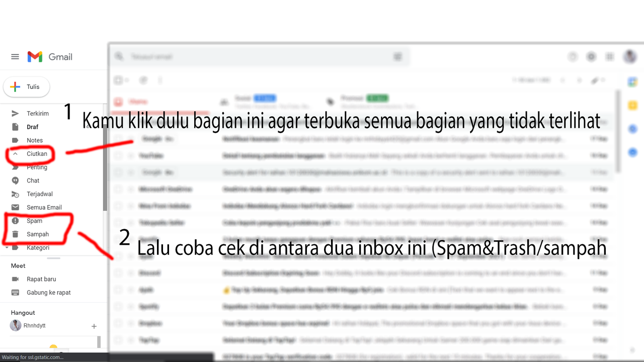The width and height of the screenshot is (644, 362).
Task: Tick the checkbox on the Dropbox email
Action: click(118, 323)
